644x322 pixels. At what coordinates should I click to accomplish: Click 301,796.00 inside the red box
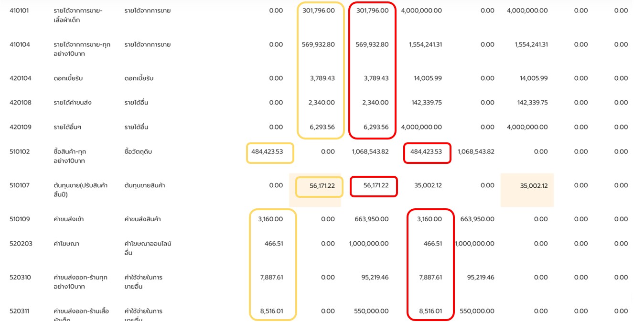click(x=372, y=11)
